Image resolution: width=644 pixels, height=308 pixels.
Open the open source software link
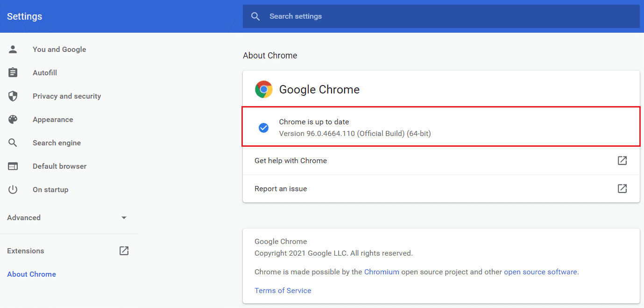(540, 272)
